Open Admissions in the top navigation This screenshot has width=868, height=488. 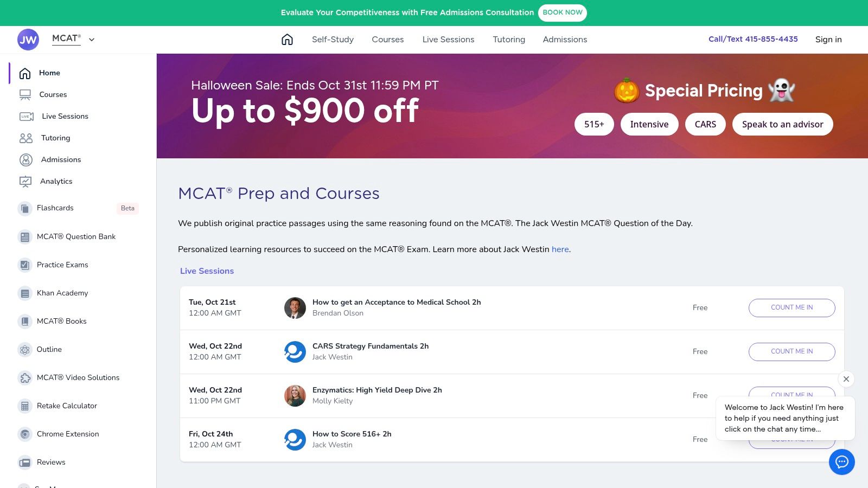[565, 40]
